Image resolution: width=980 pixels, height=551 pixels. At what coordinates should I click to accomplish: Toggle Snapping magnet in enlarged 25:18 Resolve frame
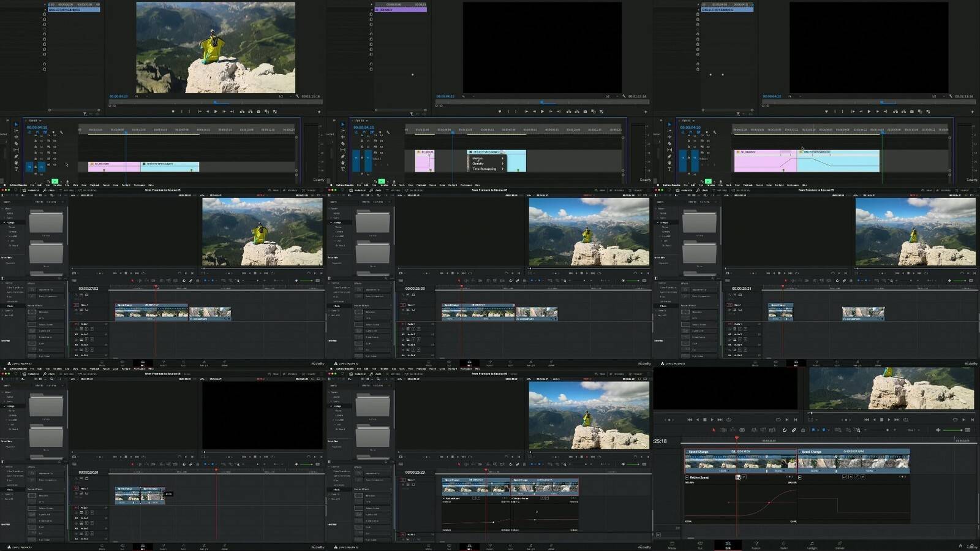785,430
